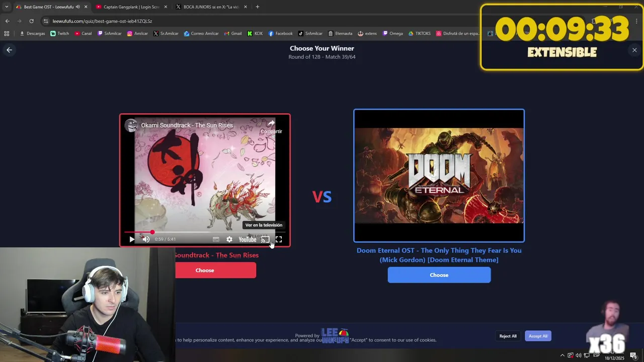Open the Twitch bookmark
This screenshot has width=644, height=362.
60,33
